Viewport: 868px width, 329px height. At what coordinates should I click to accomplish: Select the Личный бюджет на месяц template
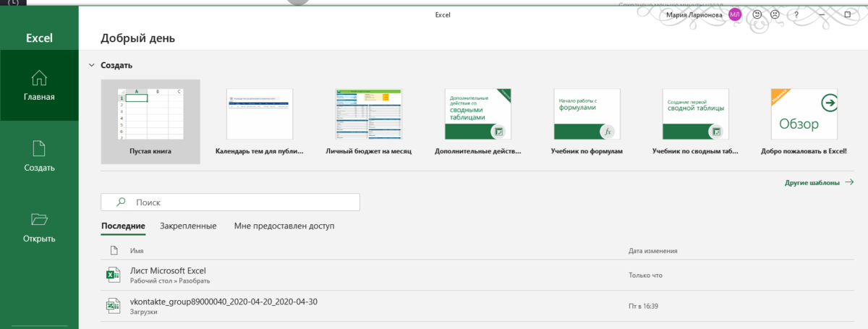point(368,121)
